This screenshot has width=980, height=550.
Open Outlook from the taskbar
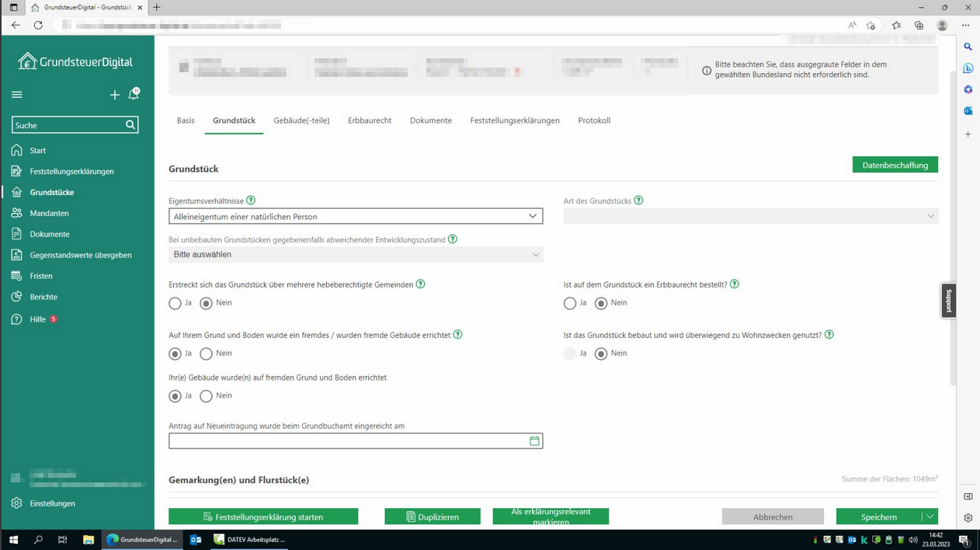point(196,539)
